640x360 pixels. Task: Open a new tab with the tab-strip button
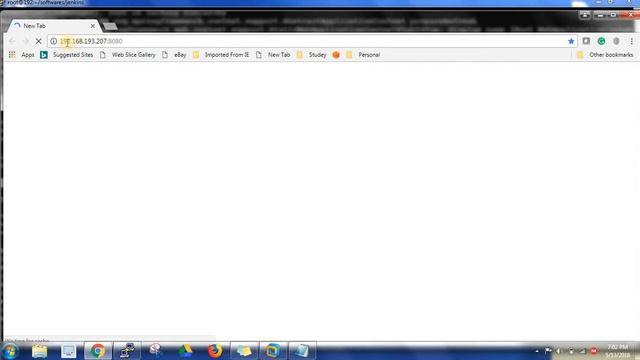[110, 26]
